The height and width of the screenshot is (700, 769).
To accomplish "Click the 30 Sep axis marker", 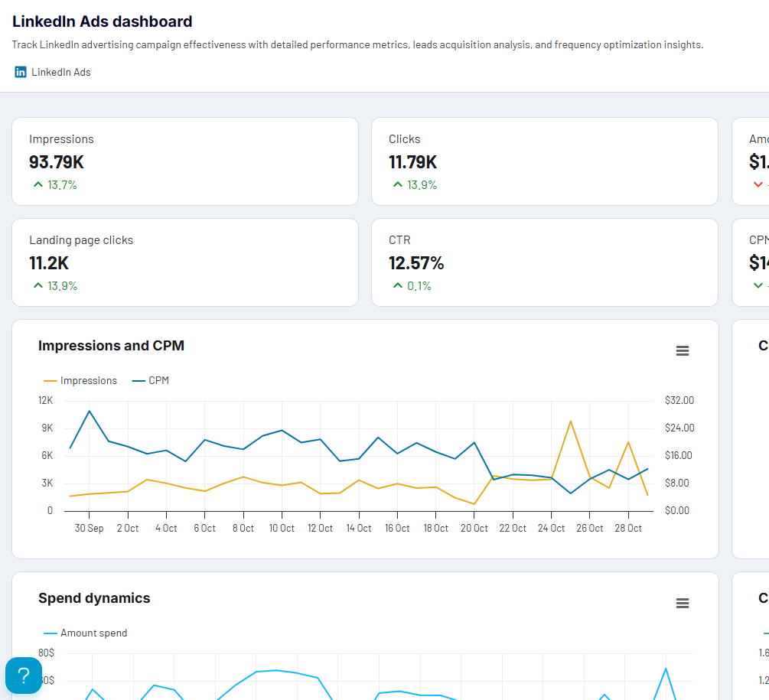I will click(89, 529).
